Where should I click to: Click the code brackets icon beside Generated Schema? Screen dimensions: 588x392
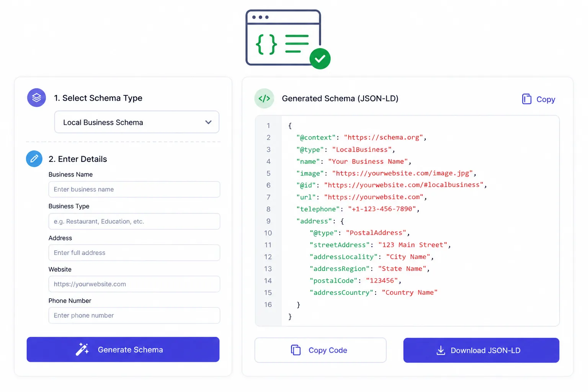click(264, 98)
